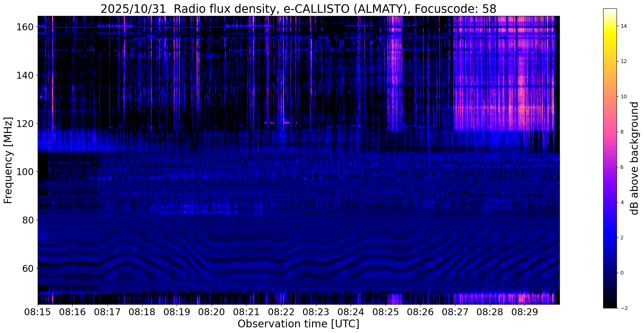The height and width of the screenshot is (333, 644).
Task: Click the 60 frequency tick label
Action: click(x=28, y=268)
